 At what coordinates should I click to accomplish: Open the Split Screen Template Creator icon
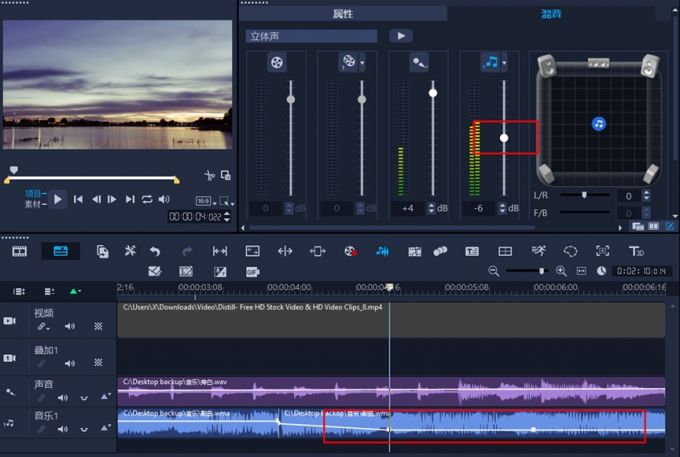505,251
